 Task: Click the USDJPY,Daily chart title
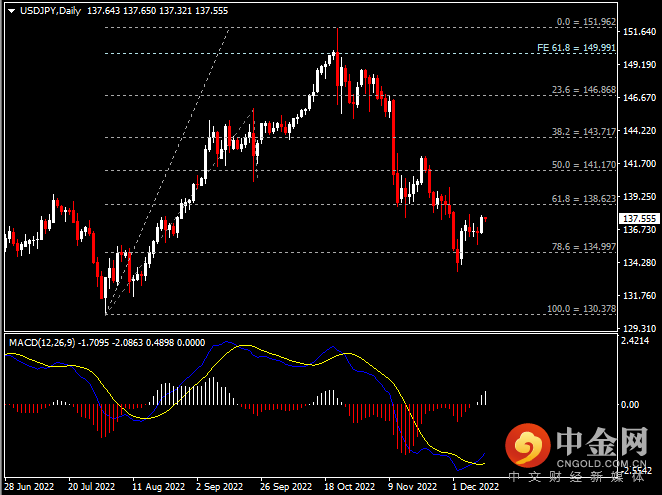tap(46, 10)
